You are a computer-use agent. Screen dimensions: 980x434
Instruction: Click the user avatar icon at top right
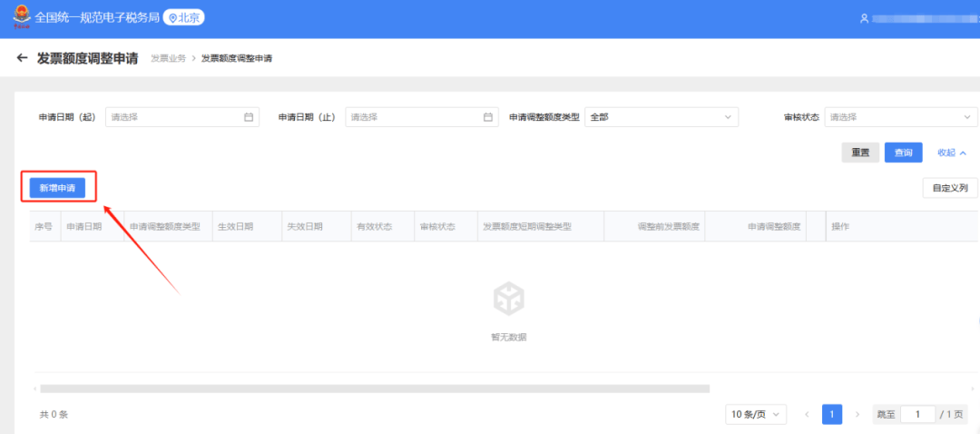(x=864, y=18)
